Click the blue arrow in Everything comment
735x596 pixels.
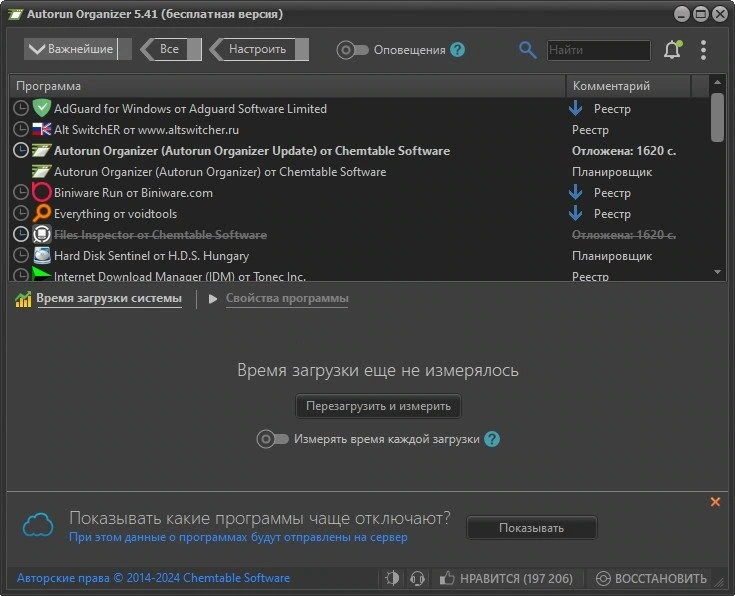(576, 213)
